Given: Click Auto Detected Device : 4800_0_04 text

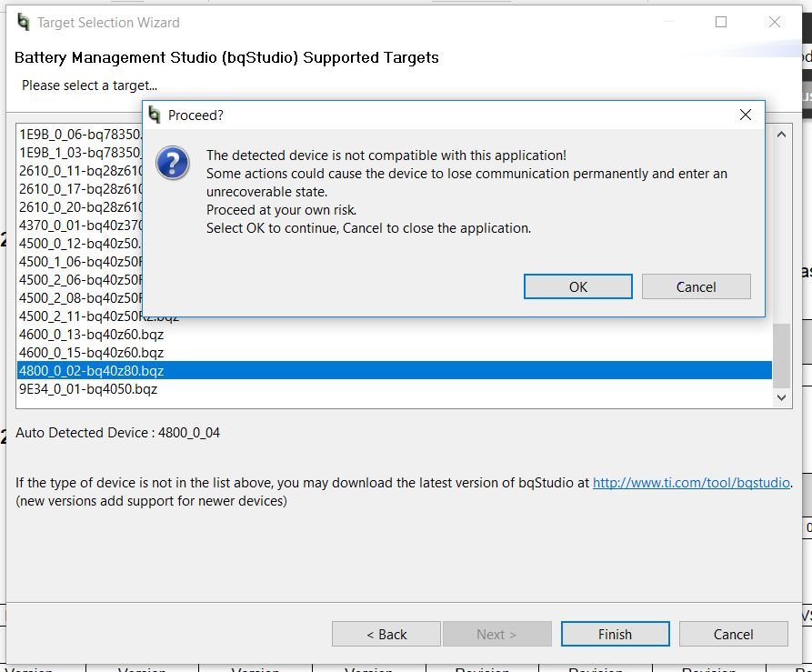Looking at the screenshot, I should 117,433.
